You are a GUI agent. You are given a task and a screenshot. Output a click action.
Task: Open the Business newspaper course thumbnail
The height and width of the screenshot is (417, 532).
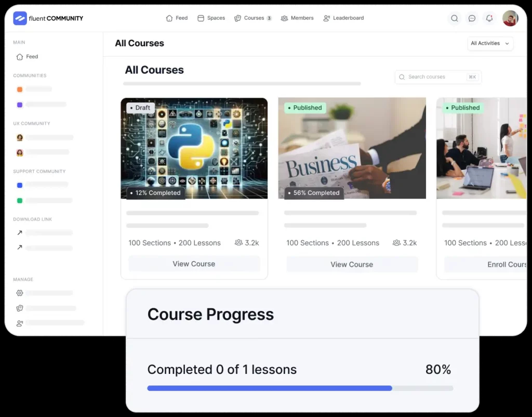point(352,148)
